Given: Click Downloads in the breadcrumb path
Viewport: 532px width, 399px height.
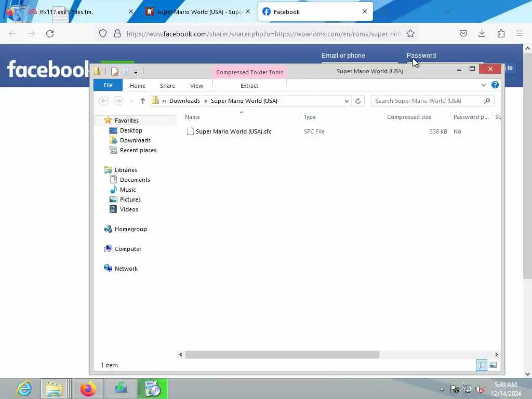Looking at the screenshot, I should [x=184, y=101].
